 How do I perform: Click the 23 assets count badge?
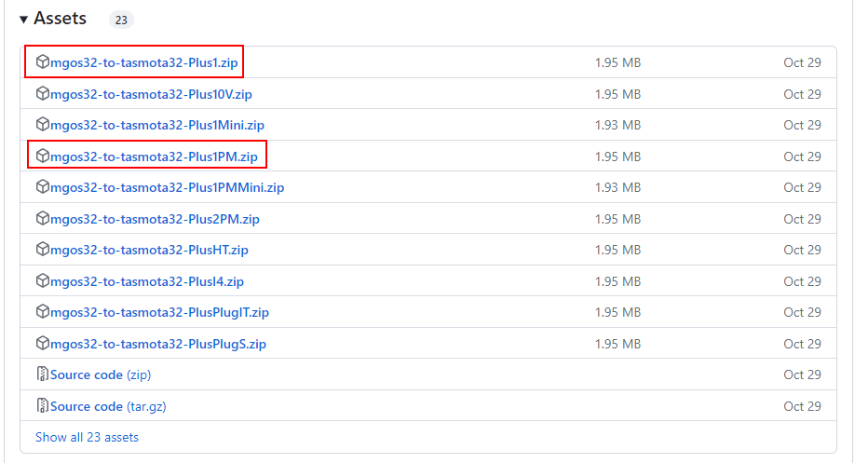(121, 20)
